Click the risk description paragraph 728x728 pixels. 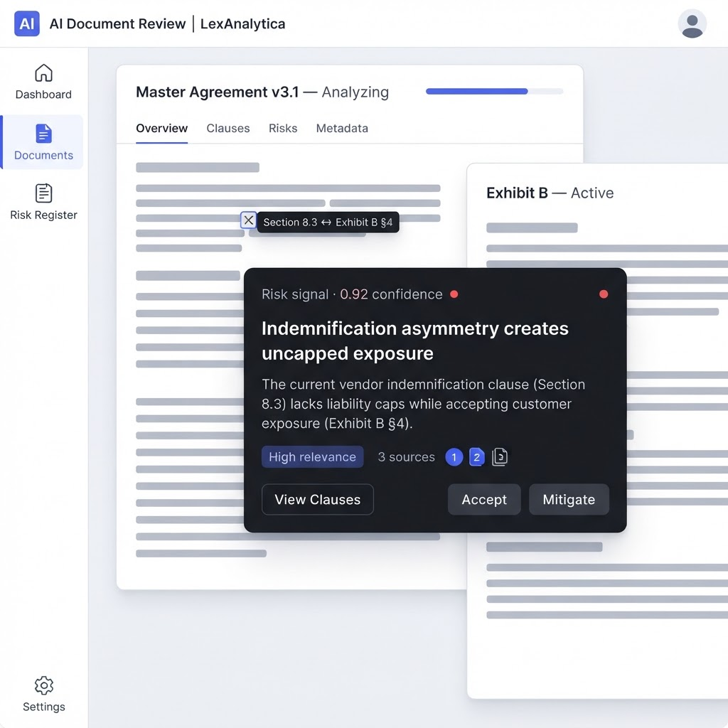click(x=423, y=404)
